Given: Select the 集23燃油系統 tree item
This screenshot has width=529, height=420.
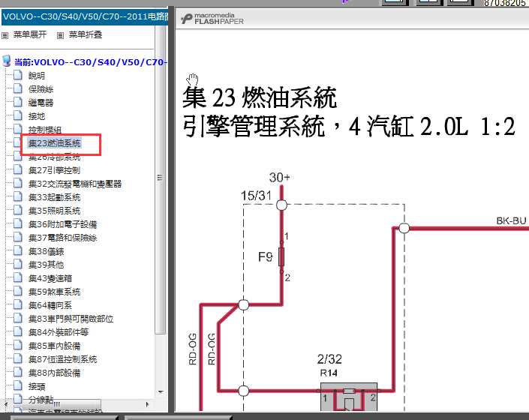Looking at the screenshot, I should (54, 143).
